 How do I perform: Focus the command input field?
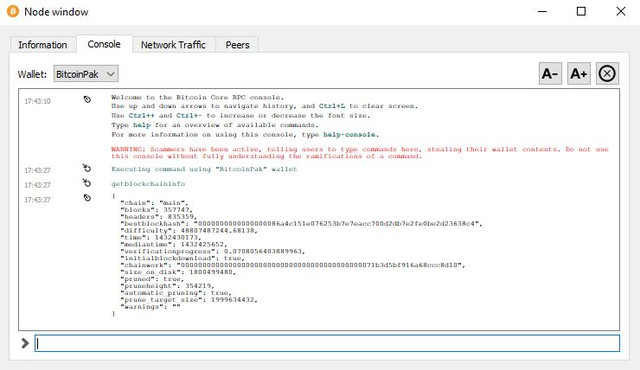[x=327, y=343]
